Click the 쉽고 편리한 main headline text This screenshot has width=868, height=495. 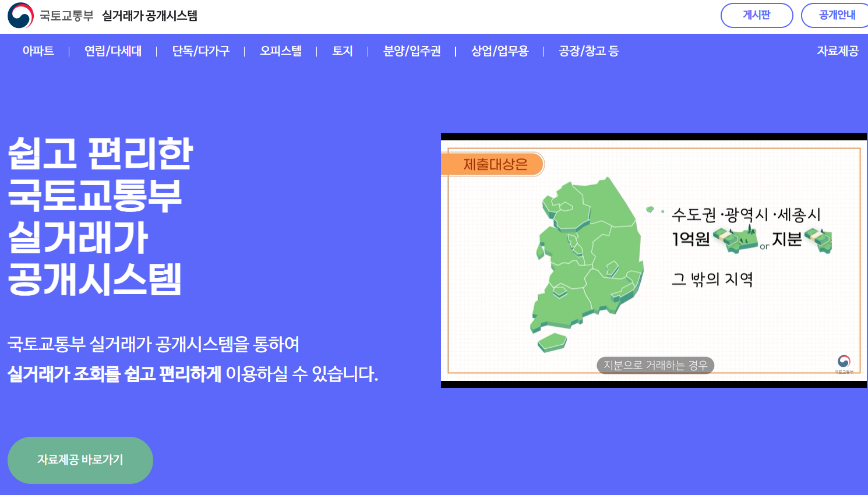[x=100, y=153]
